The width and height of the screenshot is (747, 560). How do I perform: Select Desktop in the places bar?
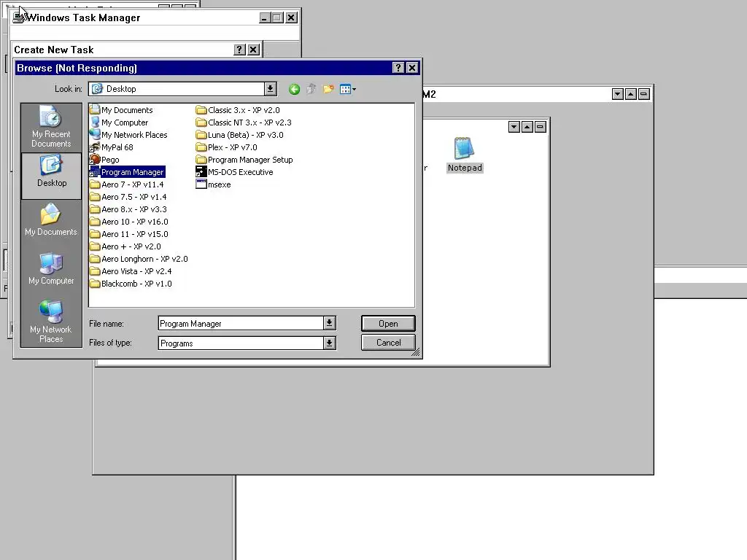[52, 175]
